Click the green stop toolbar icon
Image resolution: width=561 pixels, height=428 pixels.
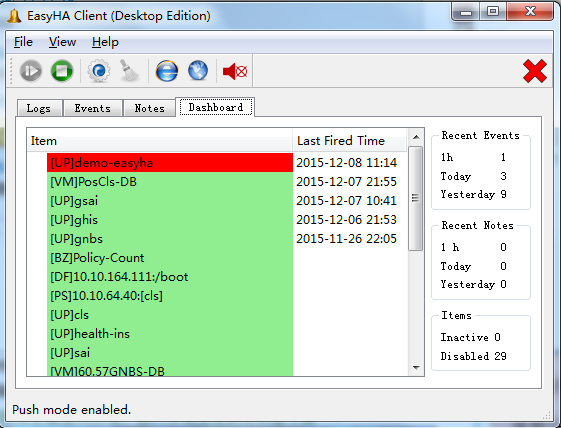click(x=62, y=70)
